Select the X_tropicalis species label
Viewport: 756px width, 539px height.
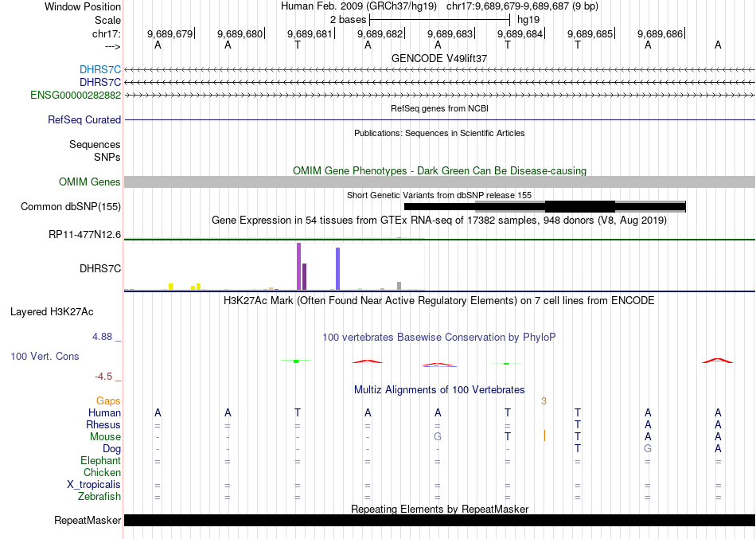94,485
